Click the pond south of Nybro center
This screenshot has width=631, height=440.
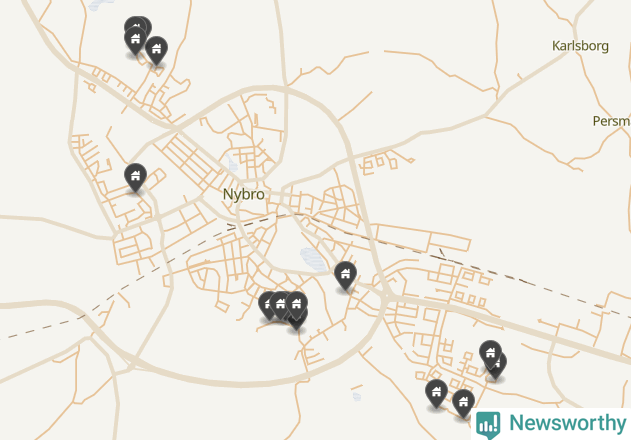[x=313, y=259]
